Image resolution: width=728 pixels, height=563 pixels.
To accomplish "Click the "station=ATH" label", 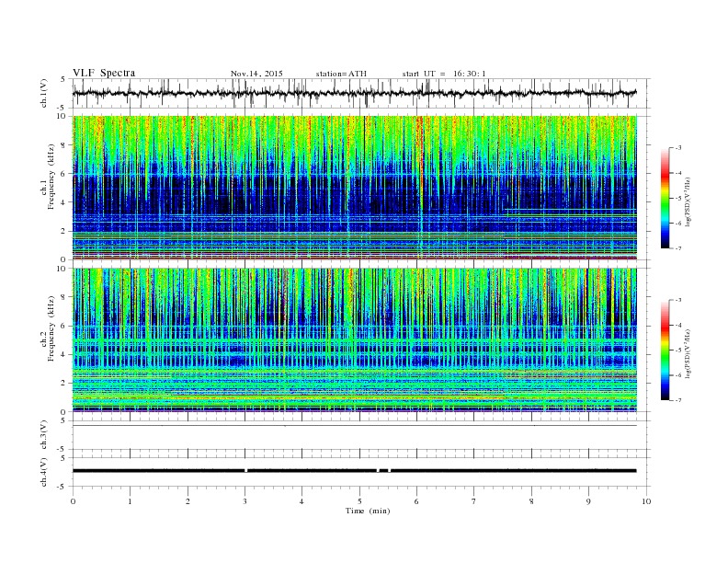I will tap(341, 74).
